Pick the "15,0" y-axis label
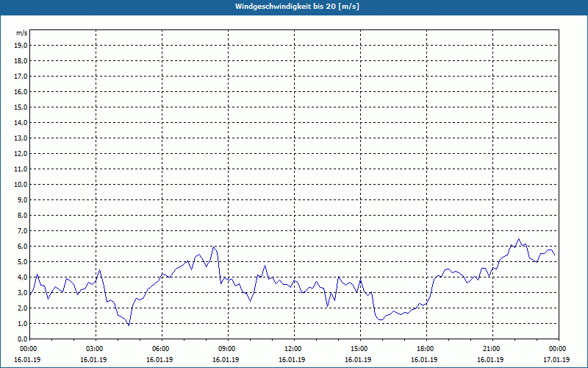This screenshot has height=368, width=588. point(21,107)
